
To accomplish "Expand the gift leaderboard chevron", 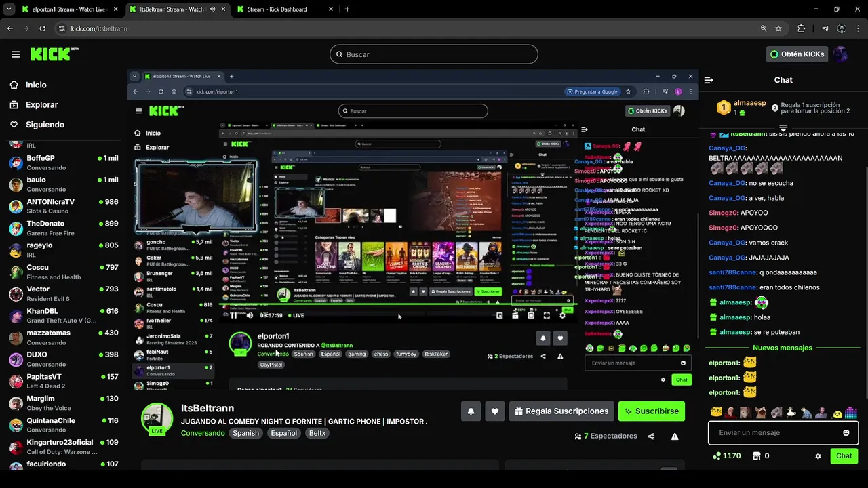I will (x=783, y=127).
